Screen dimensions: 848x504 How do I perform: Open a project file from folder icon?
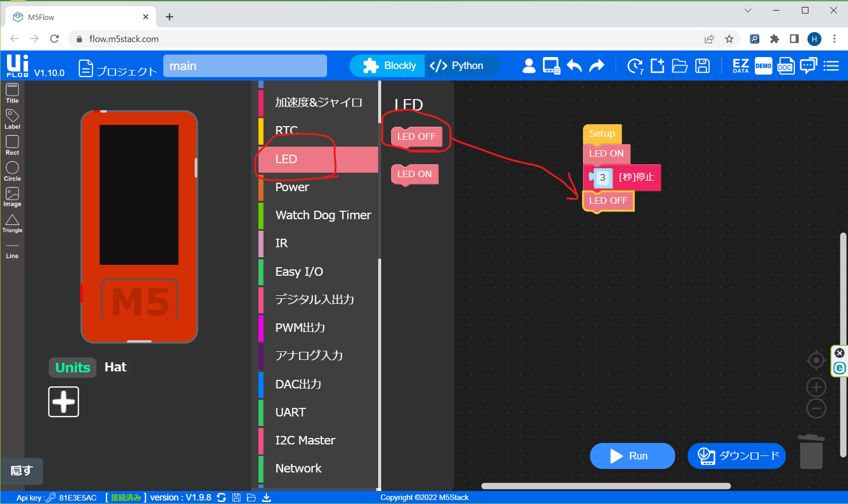click(680, 66)
